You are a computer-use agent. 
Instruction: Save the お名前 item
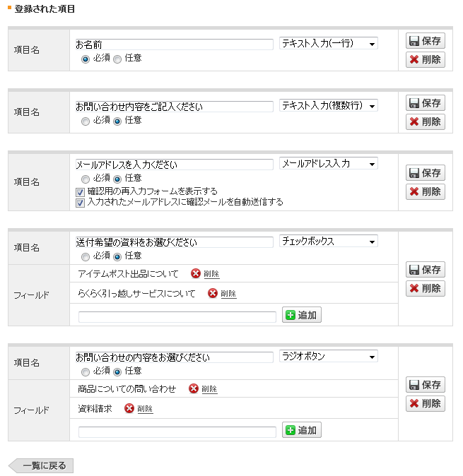tap(425, 41)
